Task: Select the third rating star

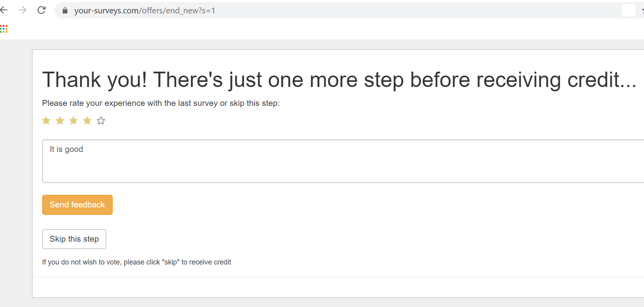Action: (x=74, y=121)
